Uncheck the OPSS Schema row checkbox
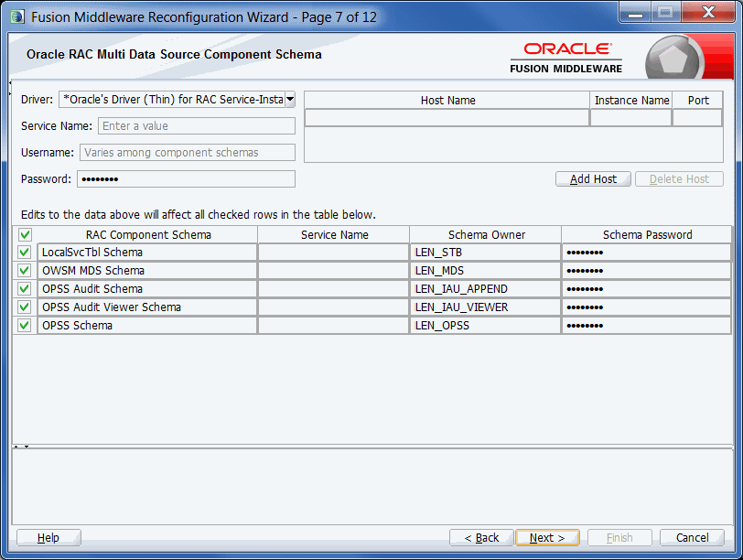Image resolution: width=743 pixels, height=560 pixels. [24, 326]
